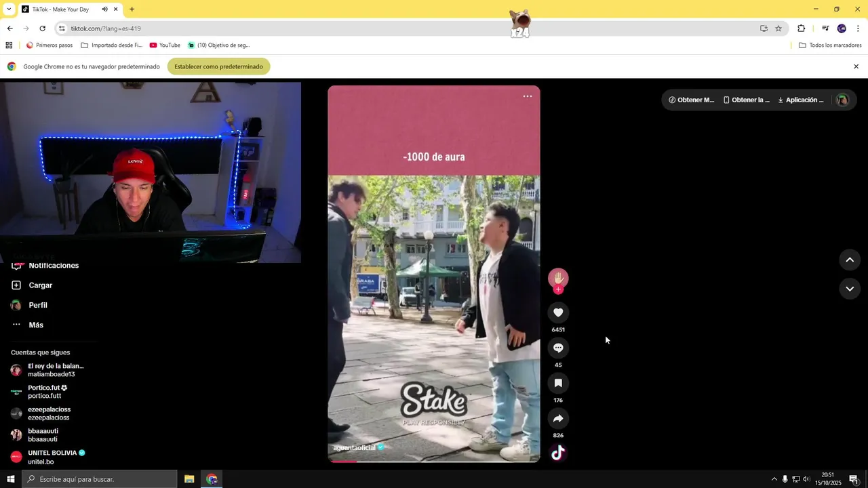This screenshot has height=488, width=868.
Task: Open the Windows notification center
Action: pyautogui.click(x=854, y=479)
